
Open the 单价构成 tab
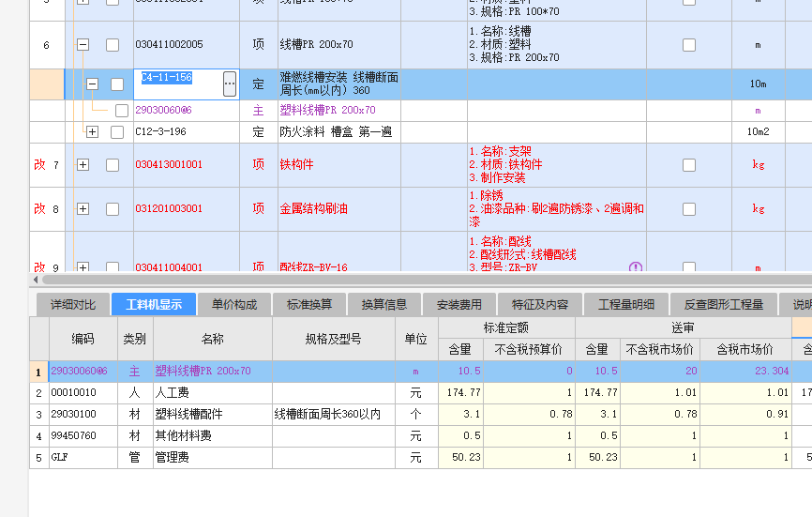tap(234, 305)
